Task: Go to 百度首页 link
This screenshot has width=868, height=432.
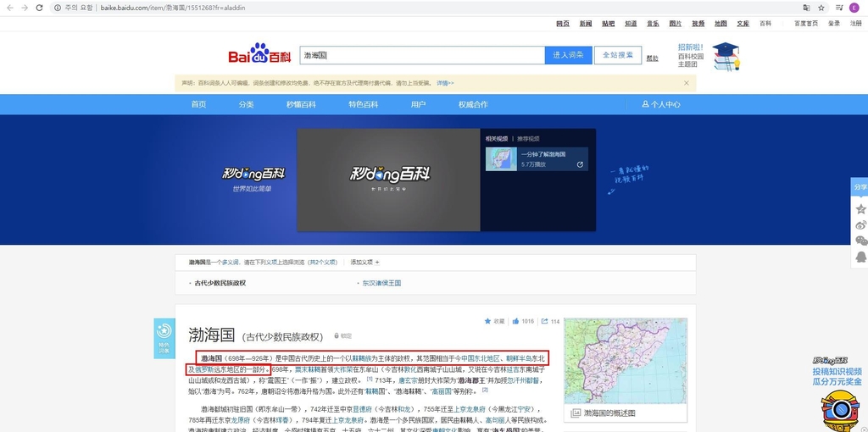Action: [806, 23]
